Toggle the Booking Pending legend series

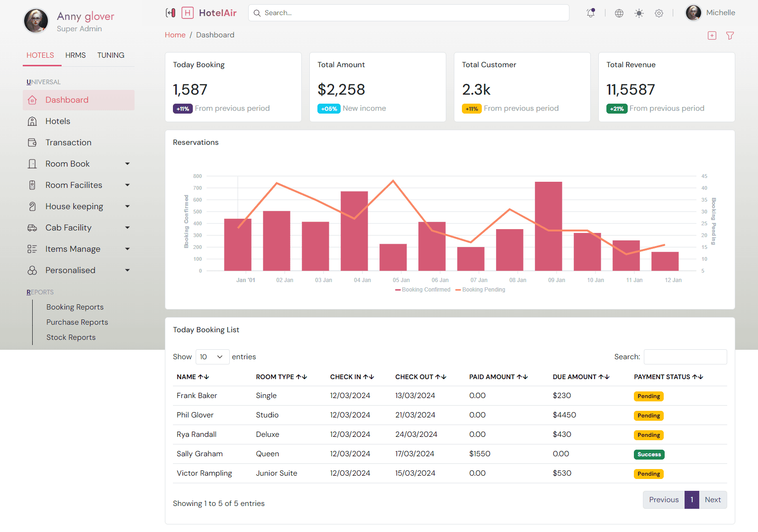pos(480,290)
